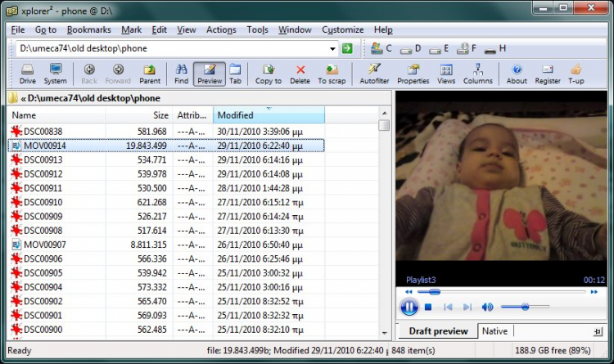Switch to drive H

[x=495, y=48]
